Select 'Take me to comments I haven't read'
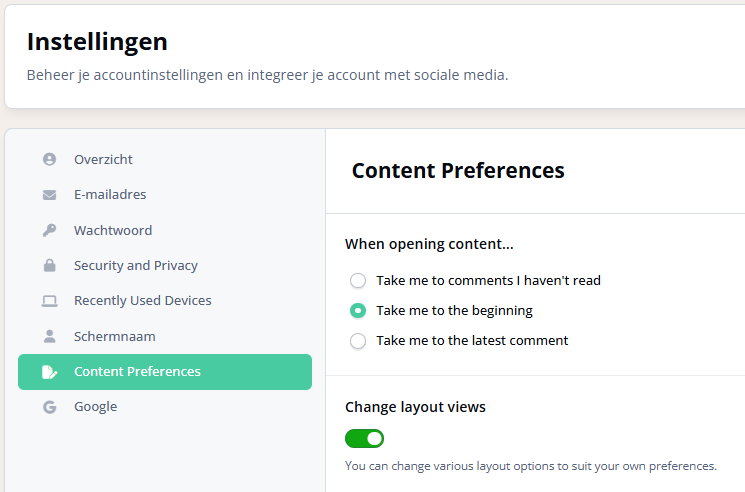The height and width of the screenshot is (492, 745). pyautogui.click(x=358, y=281)
